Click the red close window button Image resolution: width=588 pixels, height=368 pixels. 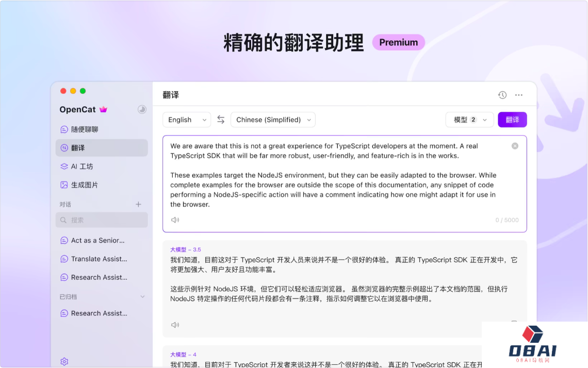(x=63, y=91)
